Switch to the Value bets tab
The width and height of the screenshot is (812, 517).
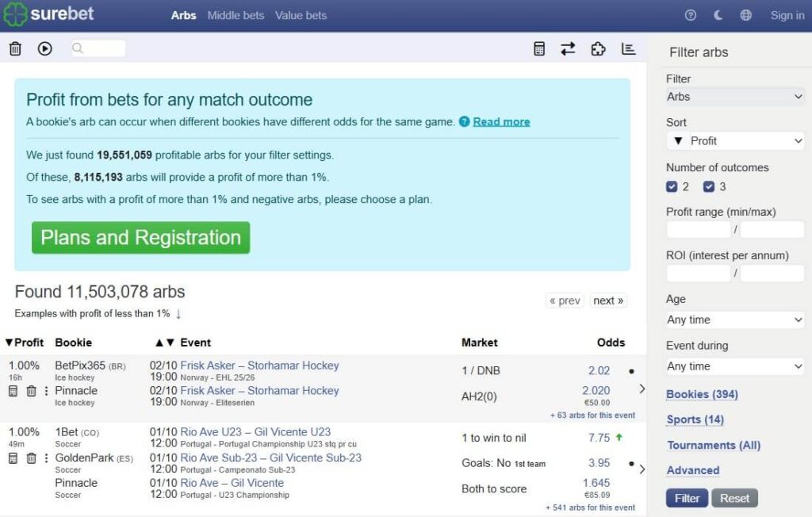pos(301,15)
